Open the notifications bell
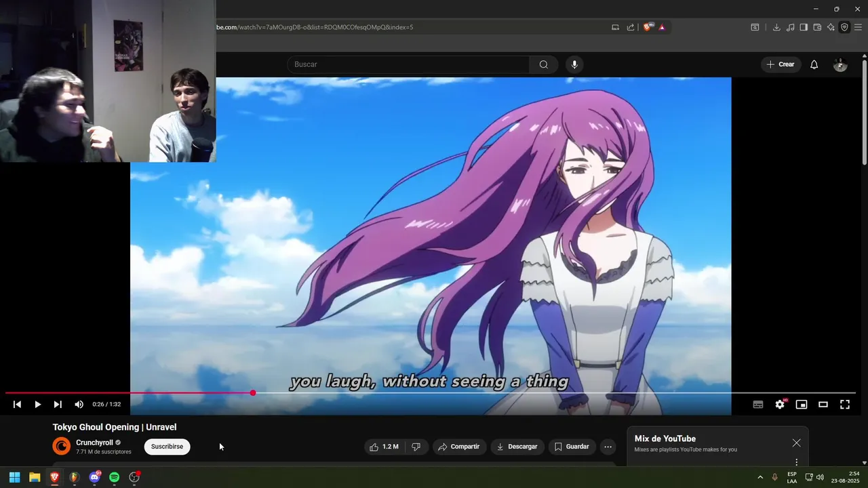868x488 pixels. pos(814,64)
